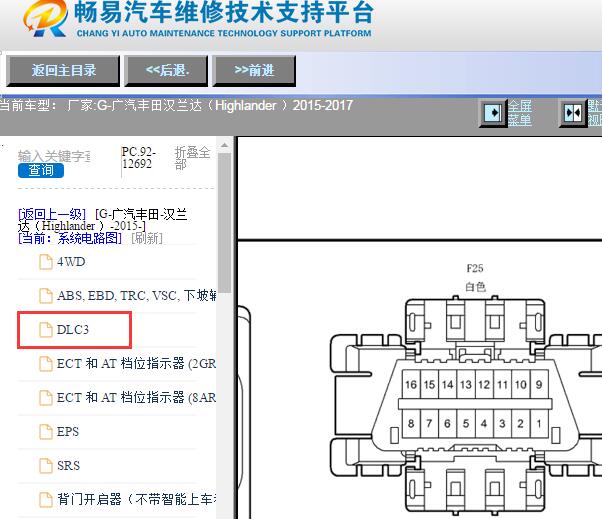Viewport: 602px width, 519px height.
Task: Go back with the <<后退 button
Action: 166,71
